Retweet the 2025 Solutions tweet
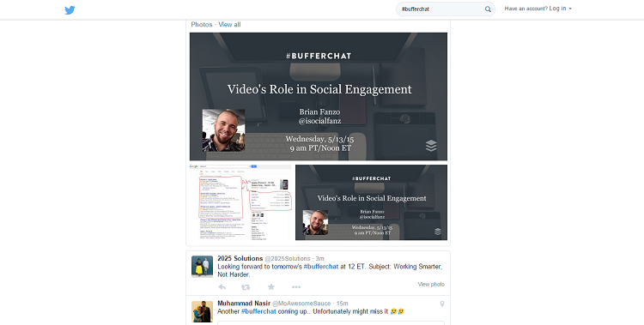644x325 pixels. coord(246,286)
